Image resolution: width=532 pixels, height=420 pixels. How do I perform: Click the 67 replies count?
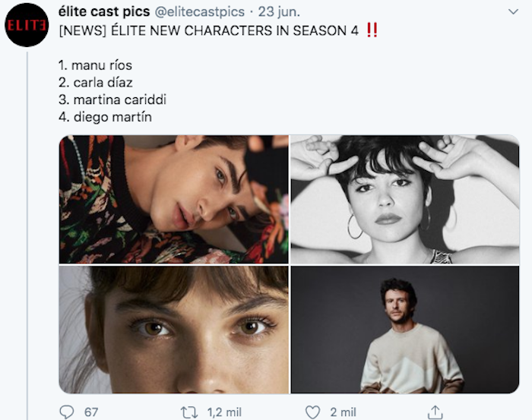(x=91, y=412)
